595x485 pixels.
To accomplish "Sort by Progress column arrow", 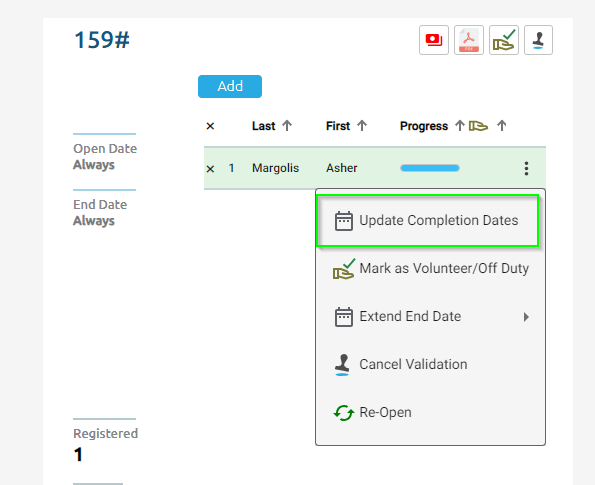I will coord(460,126).
